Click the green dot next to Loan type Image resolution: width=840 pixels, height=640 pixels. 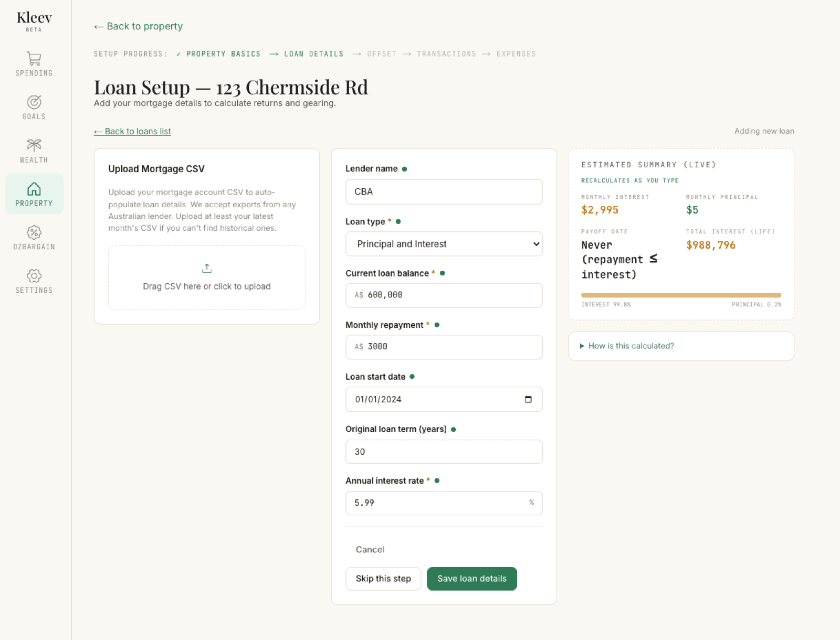point(398,221)
